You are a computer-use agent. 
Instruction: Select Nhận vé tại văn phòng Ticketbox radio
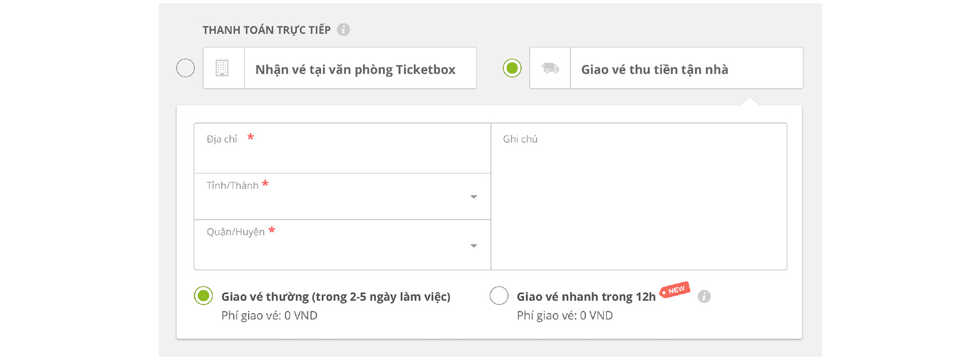[x=185, y=68]
